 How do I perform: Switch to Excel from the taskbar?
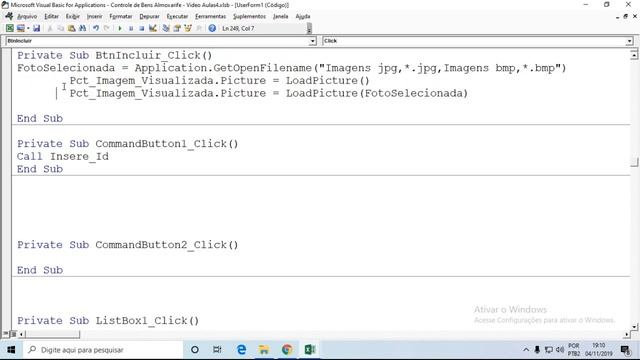click(x=310, y=350)
